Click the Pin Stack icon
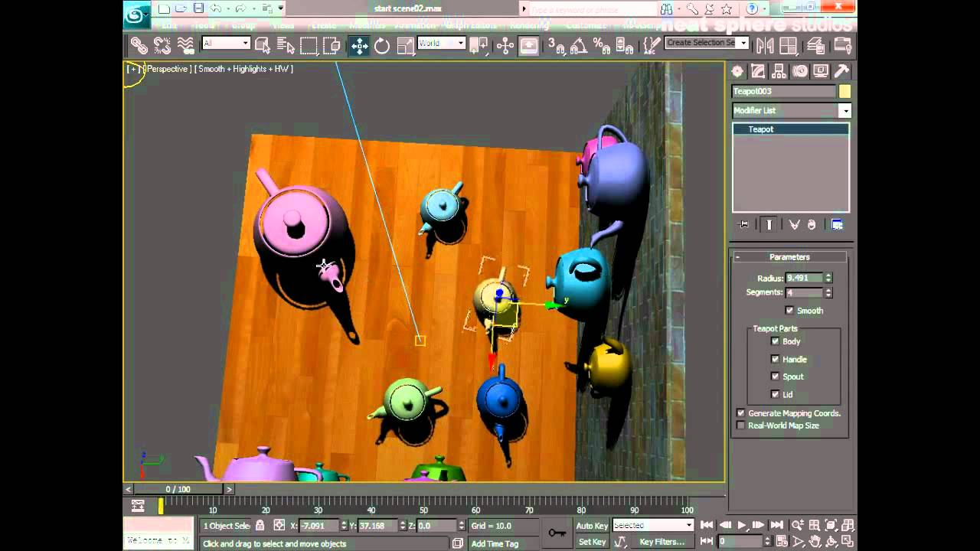 [743, 225]
